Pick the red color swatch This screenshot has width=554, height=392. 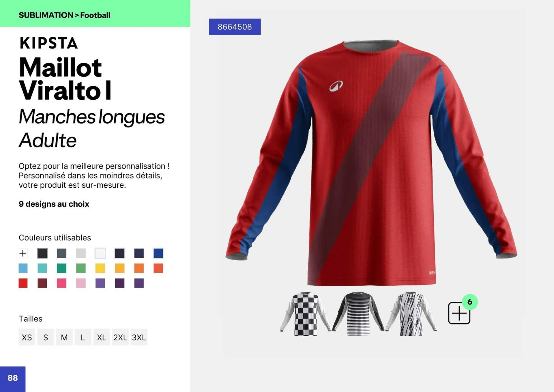[x=23, y=283]
